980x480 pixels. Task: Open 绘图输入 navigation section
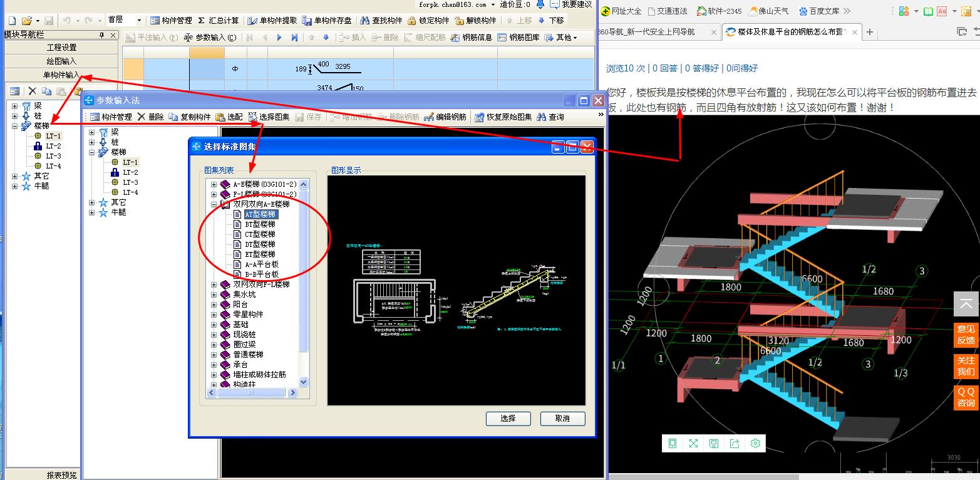pos(61,61)
